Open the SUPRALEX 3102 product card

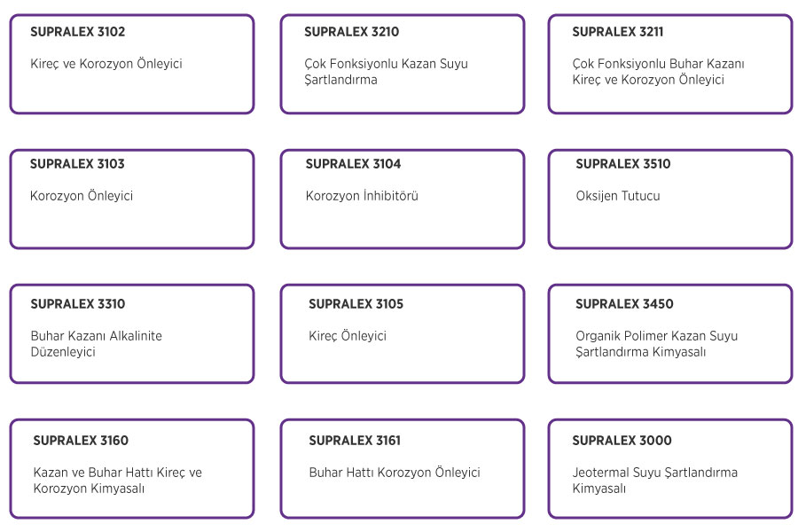click(132, 64)
